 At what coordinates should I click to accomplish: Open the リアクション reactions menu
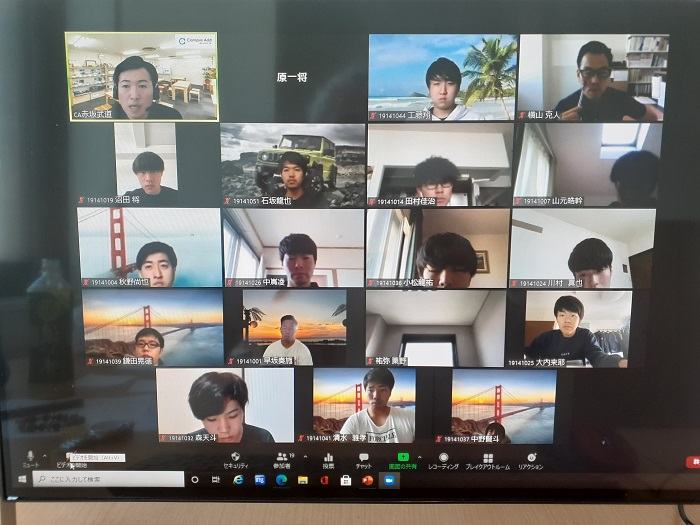tap(531, 462)
